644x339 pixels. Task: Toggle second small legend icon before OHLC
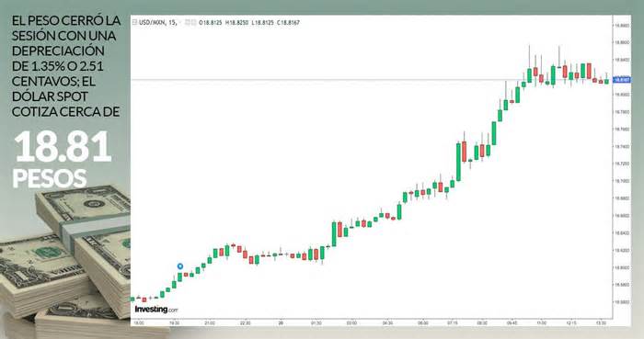pos(193,23)
